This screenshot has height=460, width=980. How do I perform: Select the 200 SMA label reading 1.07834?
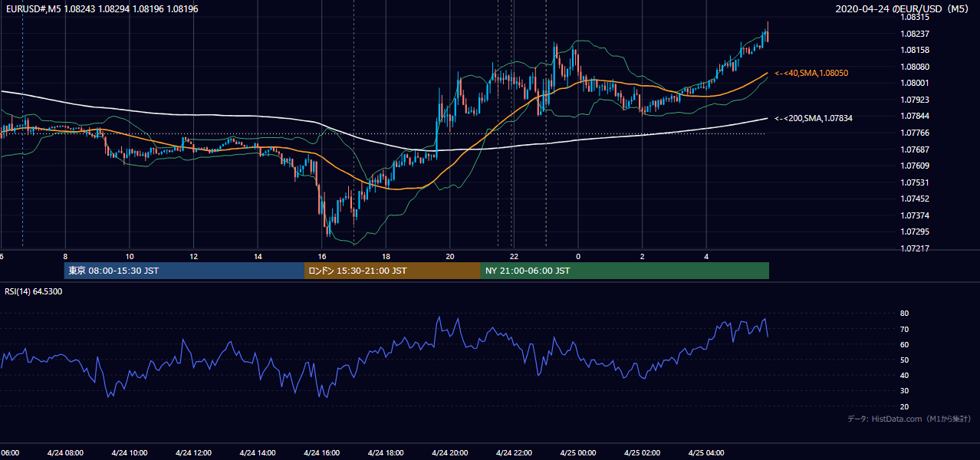point(814,118)
